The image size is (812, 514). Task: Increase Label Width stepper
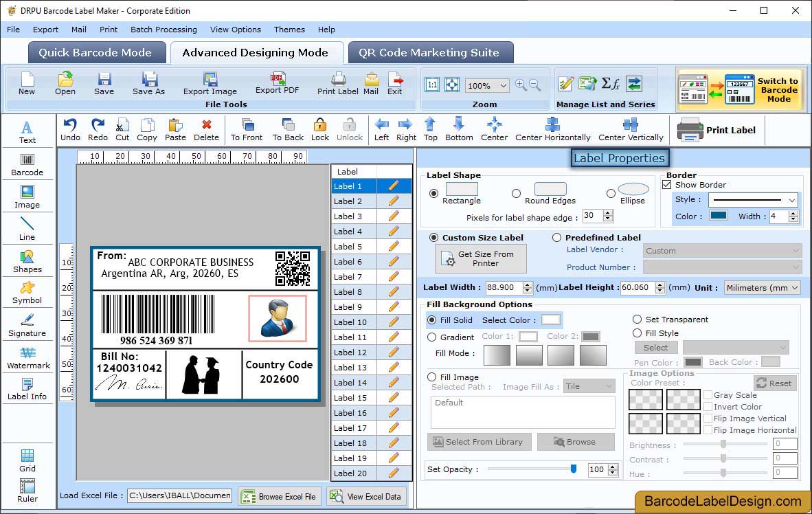click(527, 284)
